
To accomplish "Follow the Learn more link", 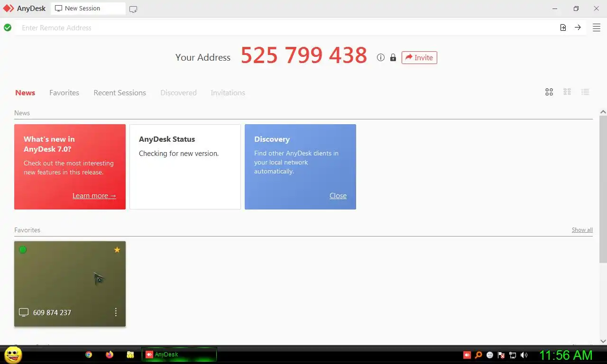I will (x=94, y=196).
